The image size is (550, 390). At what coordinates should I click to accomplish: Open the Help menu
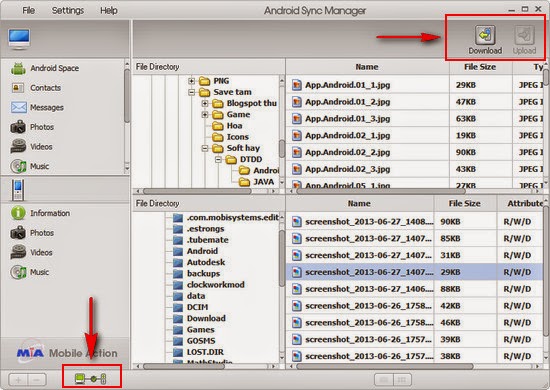(x=109, y=11)
